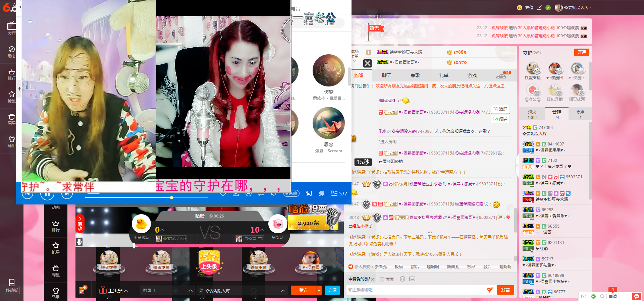Image resolution: width=644 pixels, height=301 pixels.
Task: Open the @老公@ guardian avatar
Action: (533, 91)
